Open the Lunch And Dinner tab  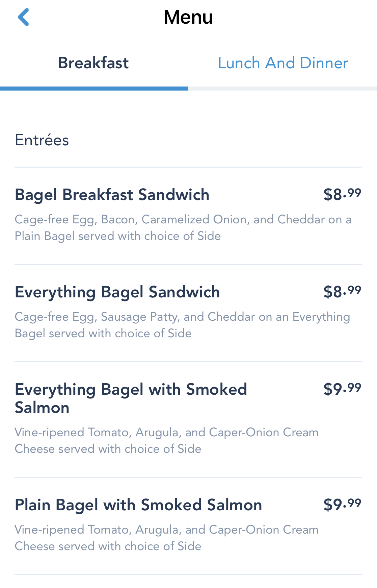point(283,63)
